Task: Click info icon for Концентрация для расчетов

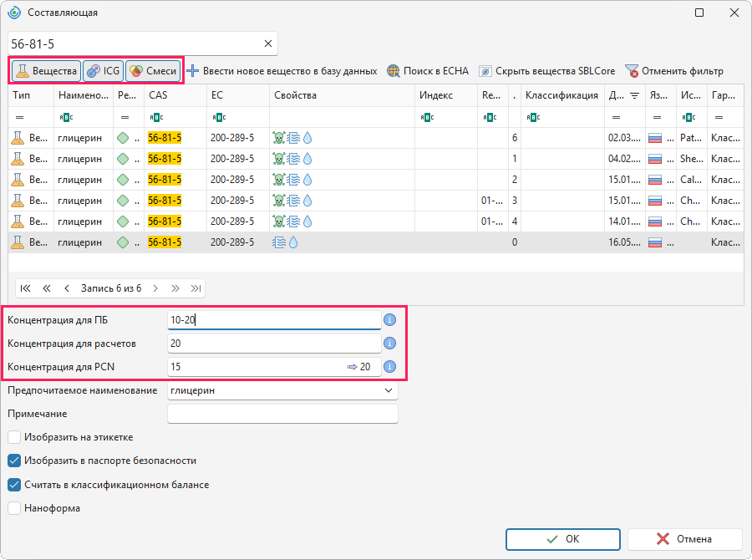Action: (x=390, y=343)
